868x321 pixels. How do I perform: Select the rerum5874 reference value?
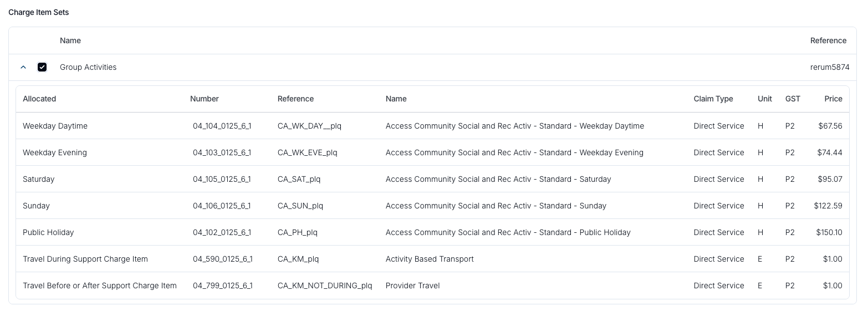[830, 67]
